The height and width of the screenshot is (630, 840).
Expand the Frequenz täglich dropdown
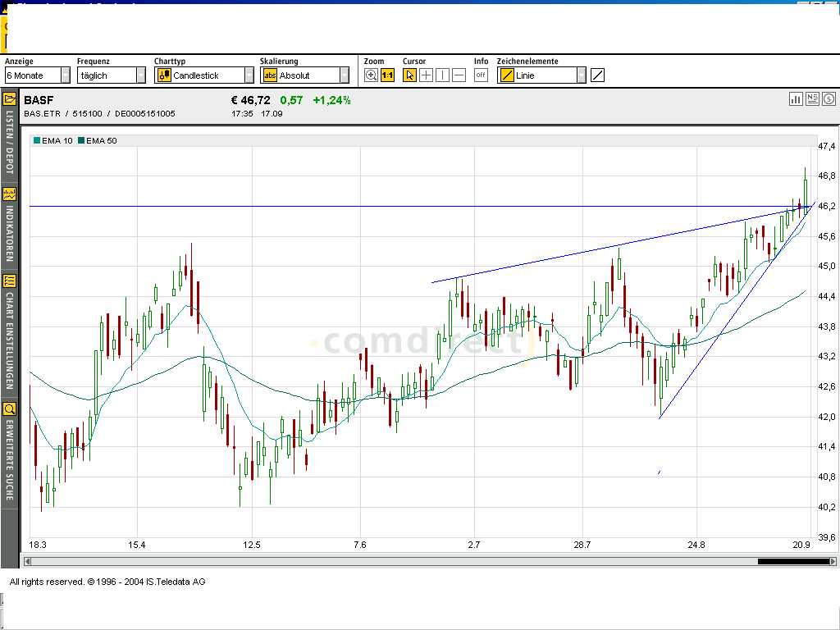pos(140,75)
